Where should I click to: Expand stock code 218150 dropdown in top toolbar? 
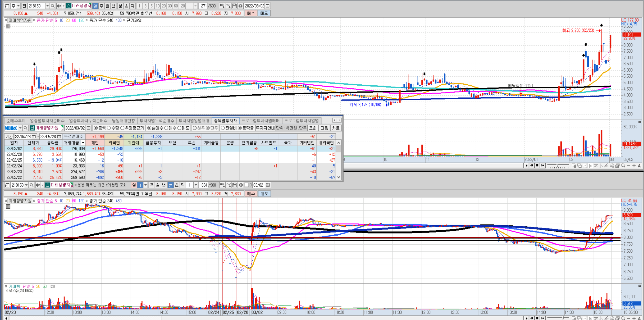[x=47, y=6]
